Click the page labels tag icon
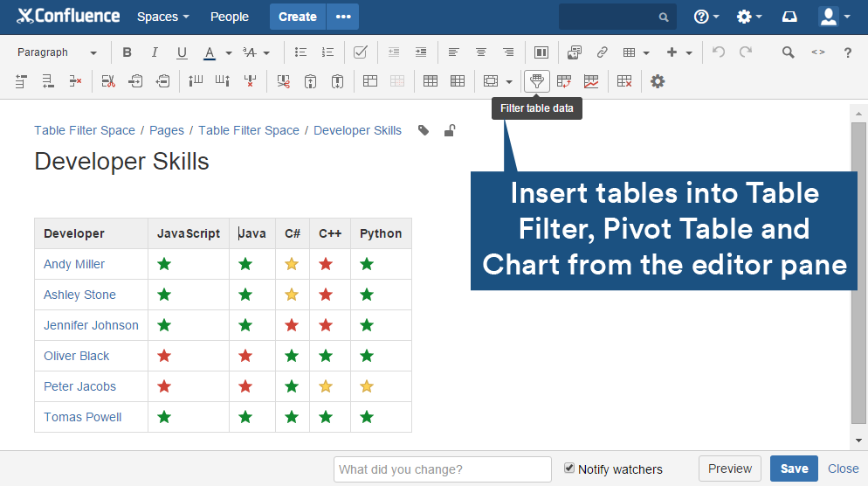The image size is (868, 486). tap(424, 131)
